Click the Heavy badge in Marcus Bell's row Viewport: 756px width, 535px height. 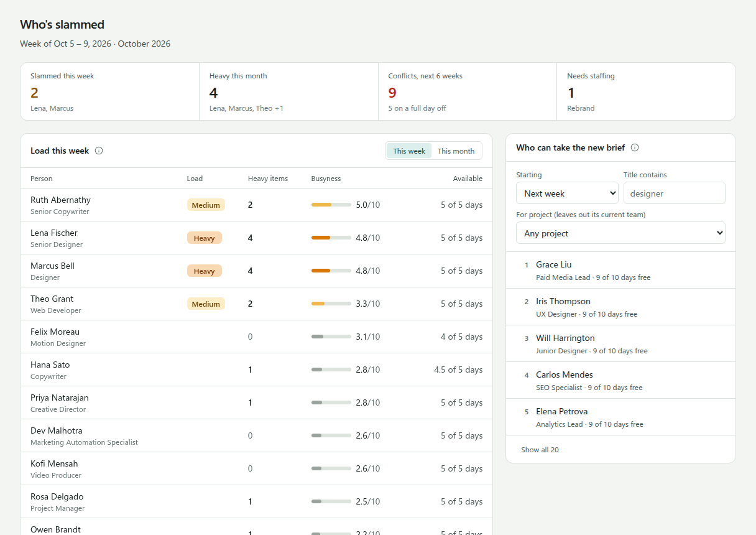click(204, 271)
